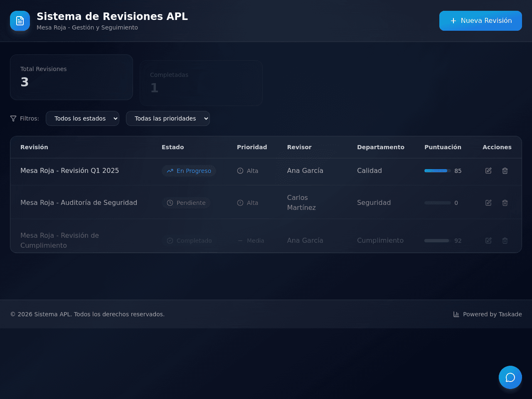The height and width of the screenshot is (399, 532).
Task: Delete the Mesa Roja Revisión Q1 2025 row
Action: coord(505,171)
